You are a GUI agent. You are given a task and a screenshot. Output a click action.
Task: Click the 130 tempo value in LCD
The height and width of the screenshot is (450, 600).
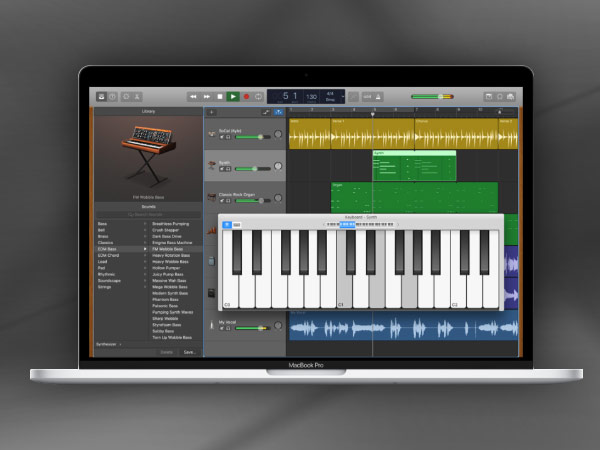pos(311,97)
